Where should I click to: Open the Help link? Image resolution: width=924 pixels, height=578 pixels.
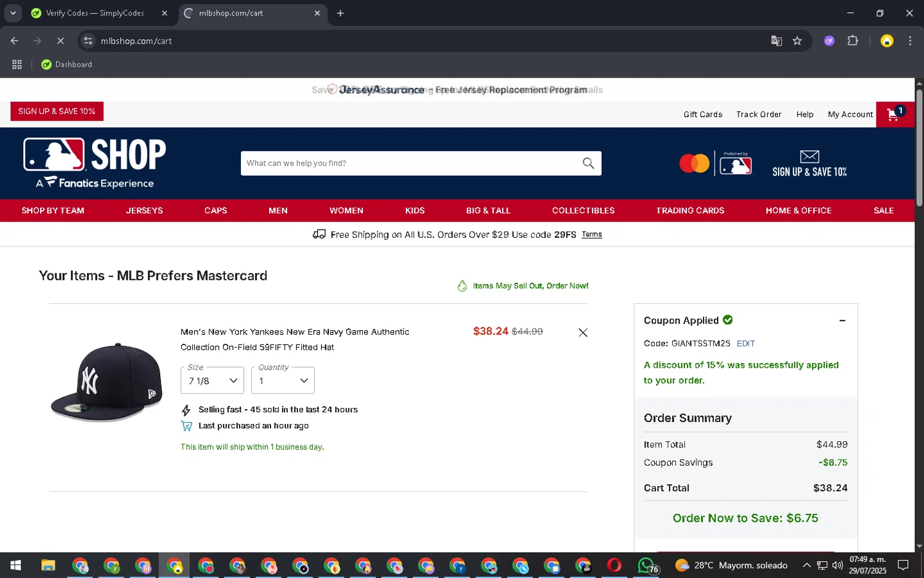804,115
